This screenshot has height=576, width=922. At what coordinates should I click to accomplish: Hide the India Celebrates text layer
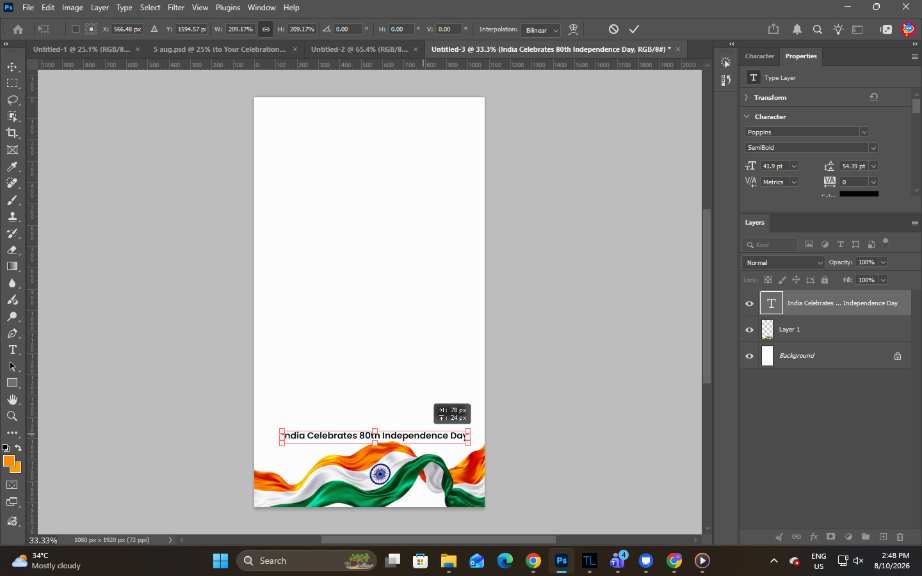pyautogui.click(x=749, y=303)
